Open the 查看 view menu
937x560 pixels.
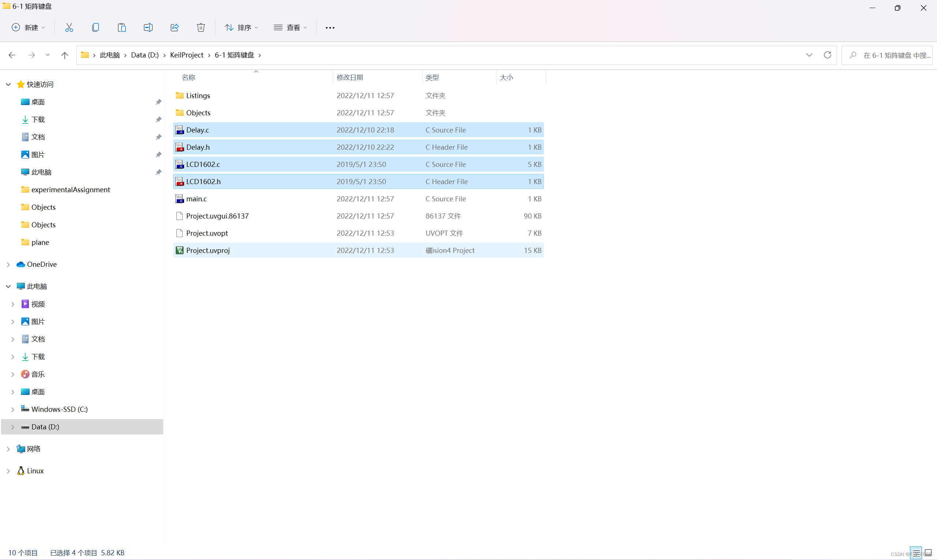291,27
